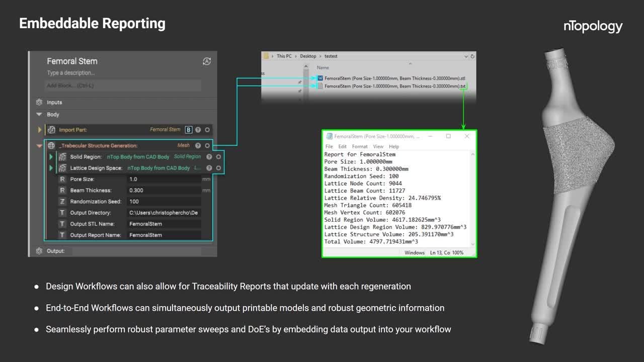
Task: Toggle visibility circle on Lattice Design Space row
Action: 218,168
